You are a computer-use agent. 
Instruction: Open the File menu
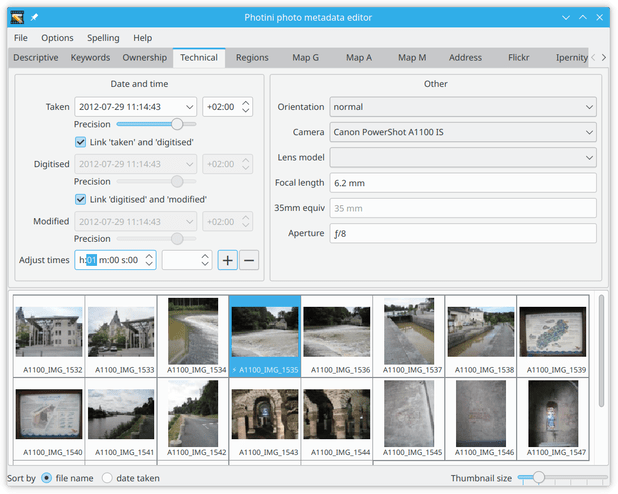point(20,38)
